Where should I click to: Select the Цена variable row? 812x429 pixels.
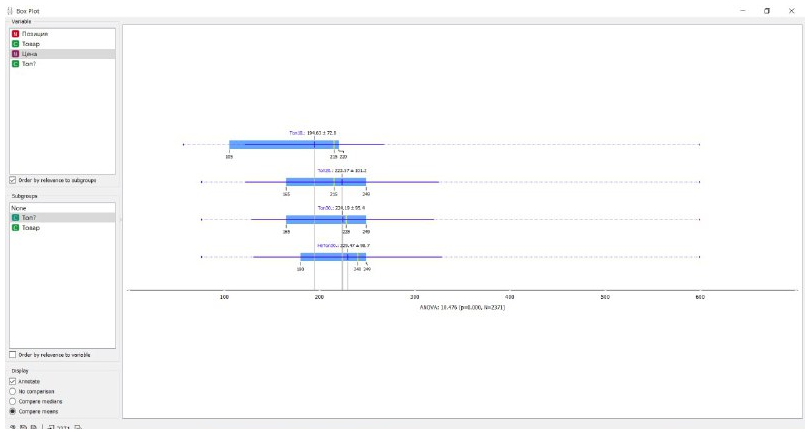(62, 54)
